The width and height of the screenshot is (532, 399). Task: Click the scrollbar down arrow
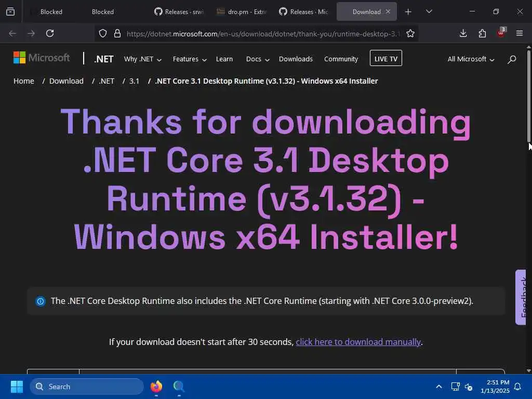pyautogui.click(x=528, y=370)
